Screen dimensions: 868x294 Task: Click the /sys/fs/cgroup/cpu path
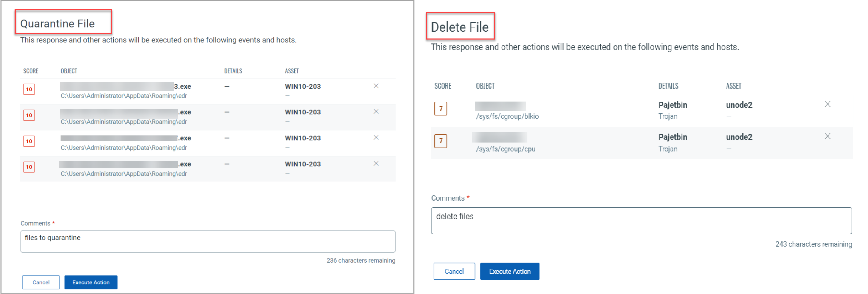[x=506, y=149]
